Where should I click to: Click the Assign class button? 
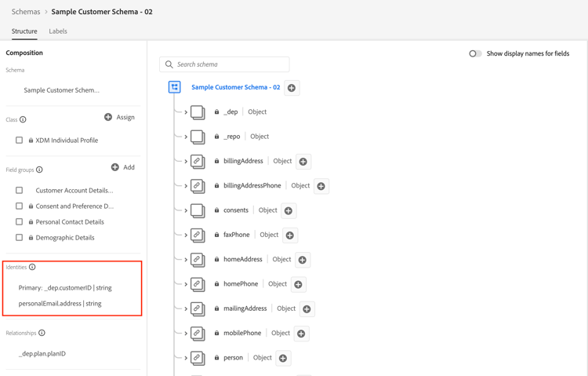119,117
